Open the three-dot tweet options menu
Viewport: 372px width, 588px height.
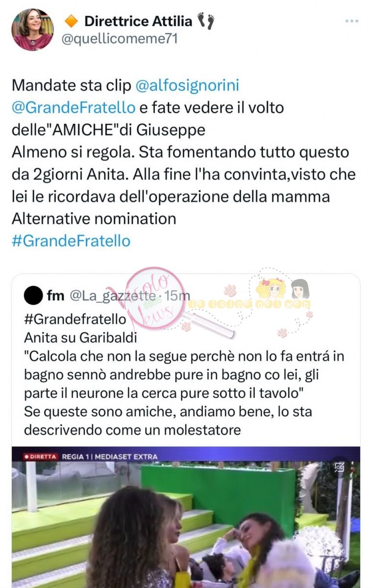[352, 22]
